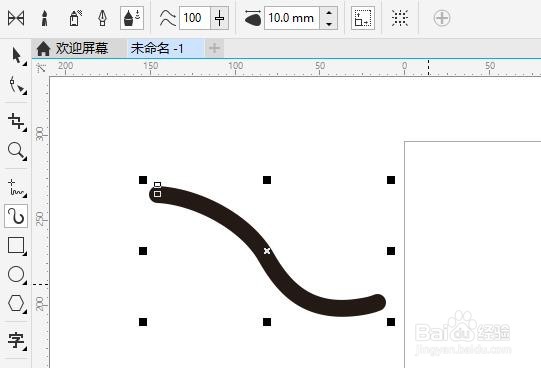Switch to the 未命名 -1 document tab
541x368 pixels.
tap(165, 48)
